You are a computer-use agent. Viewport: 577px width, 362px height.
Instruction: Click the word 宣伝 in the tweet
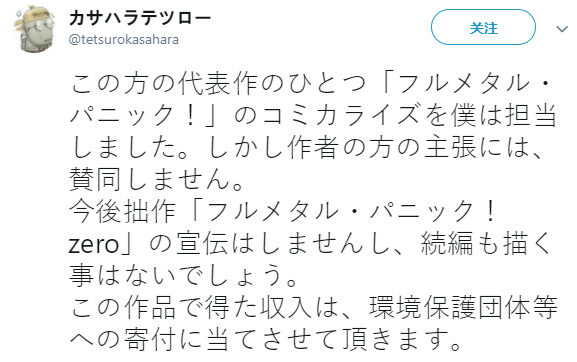pyautogui.click(x=202, y=243)
